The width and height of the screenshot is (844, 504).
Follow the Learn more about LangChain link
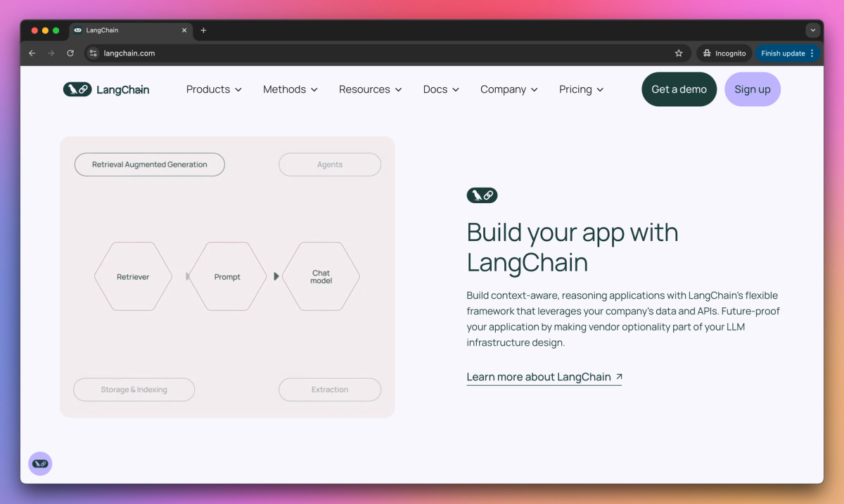544,377
